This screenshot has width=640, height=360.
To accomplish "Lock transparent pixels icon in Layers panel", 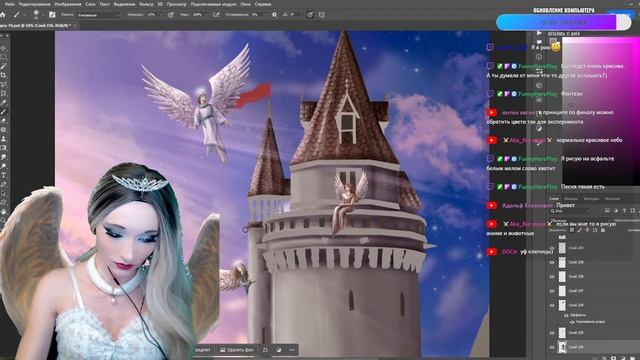I will tap(571, 230).
